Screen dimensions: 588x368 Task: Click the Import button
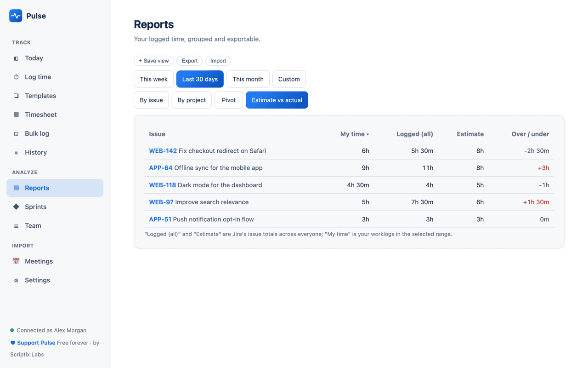[x=218, y=61]
